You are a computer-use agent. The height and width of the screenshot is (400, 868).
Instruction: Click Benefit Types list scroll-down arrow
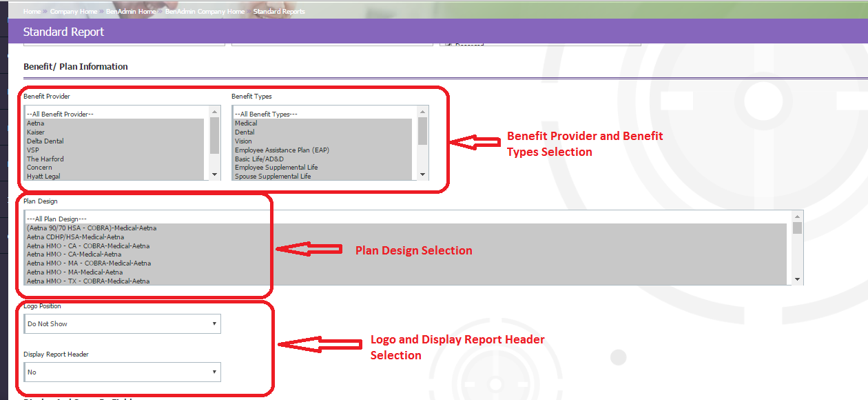(423, 175)
